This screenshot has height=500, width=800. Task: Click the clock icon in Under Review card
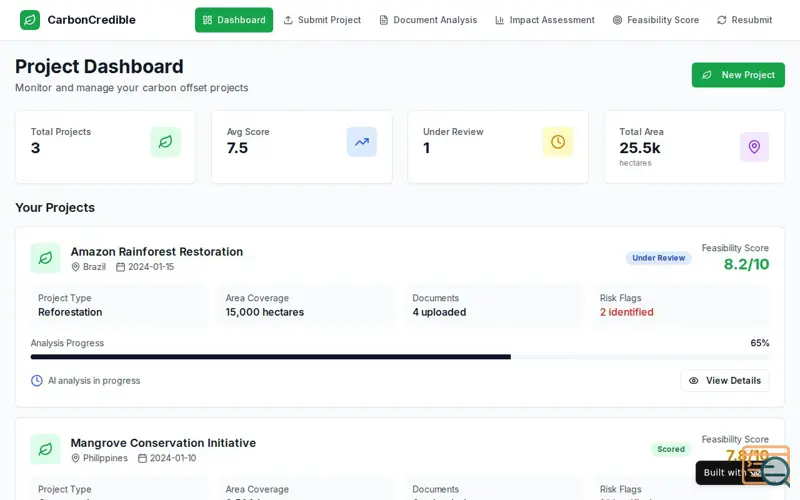pos(558,142)
